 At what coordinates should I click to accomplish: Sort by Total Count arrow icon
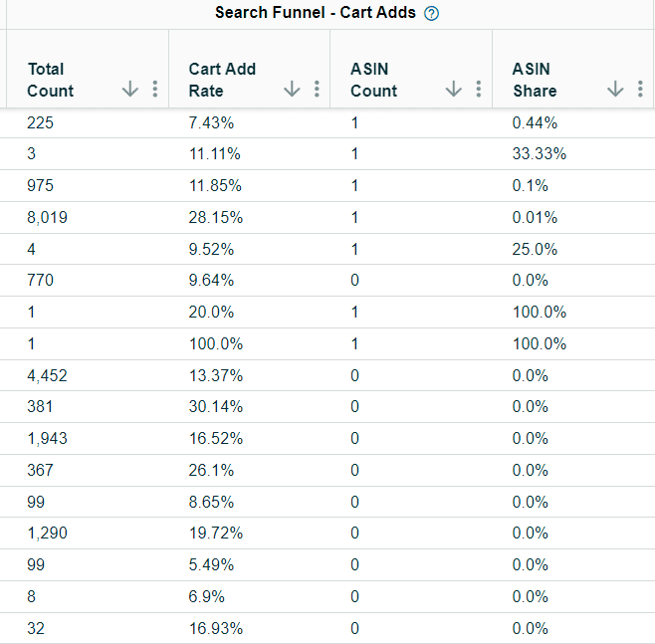tap(130, 90)
